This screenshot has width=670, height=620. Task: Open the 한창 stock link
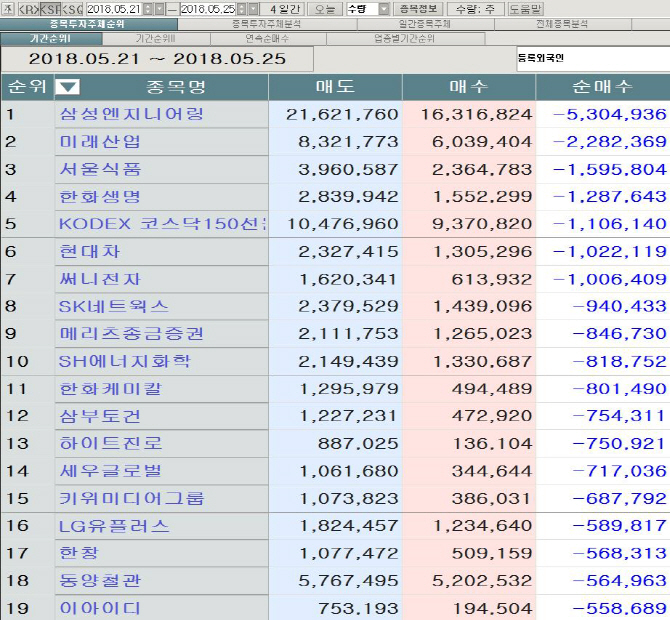pyautogui.click(x=79, y=553)
